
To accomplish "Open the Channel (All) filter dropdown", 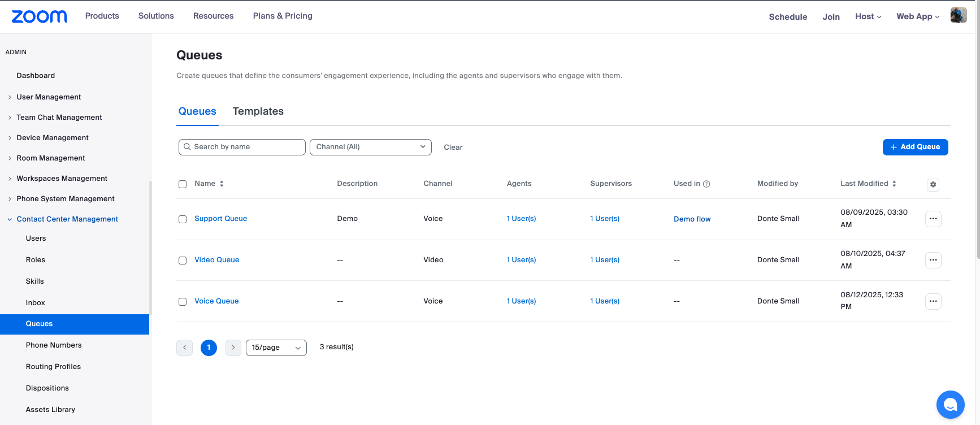I will click(370, 147).
